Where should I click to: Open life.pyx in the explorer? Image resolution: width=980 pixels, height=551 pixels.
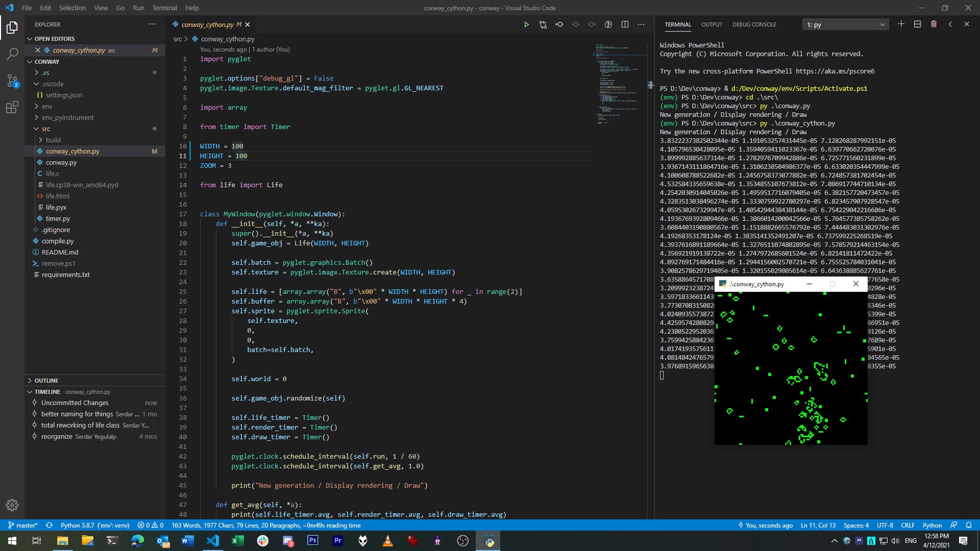[95, 207]
